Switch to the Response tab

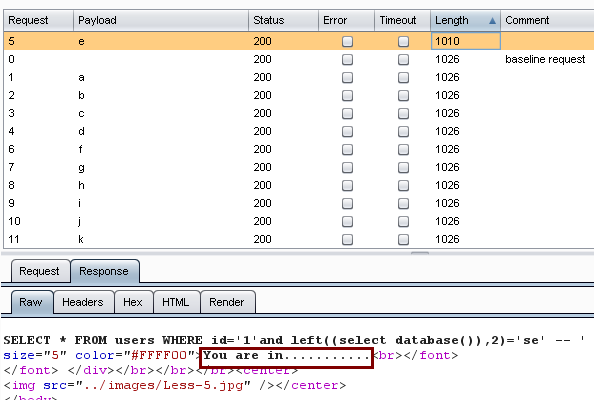[104, 271]
